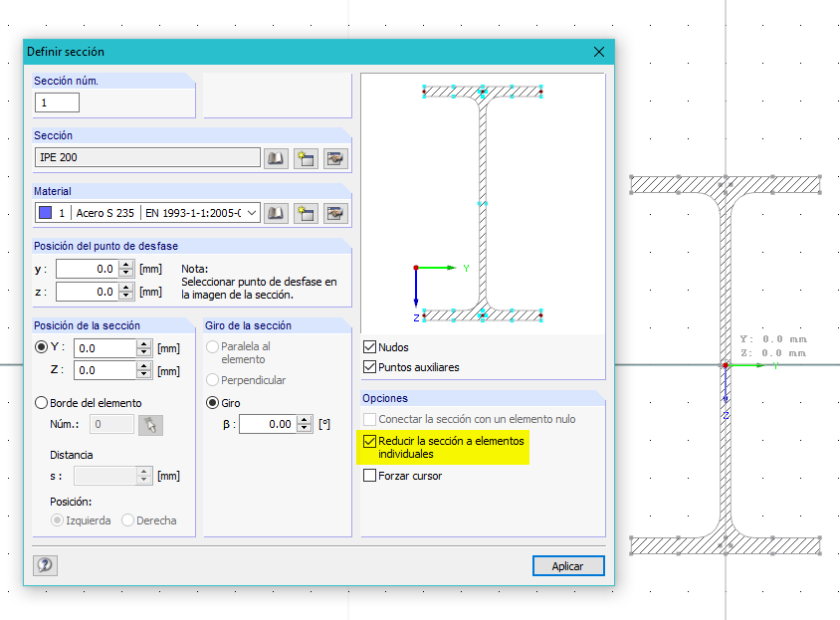Expand the Material dropdown Acero S 235

tap(251, 213)
